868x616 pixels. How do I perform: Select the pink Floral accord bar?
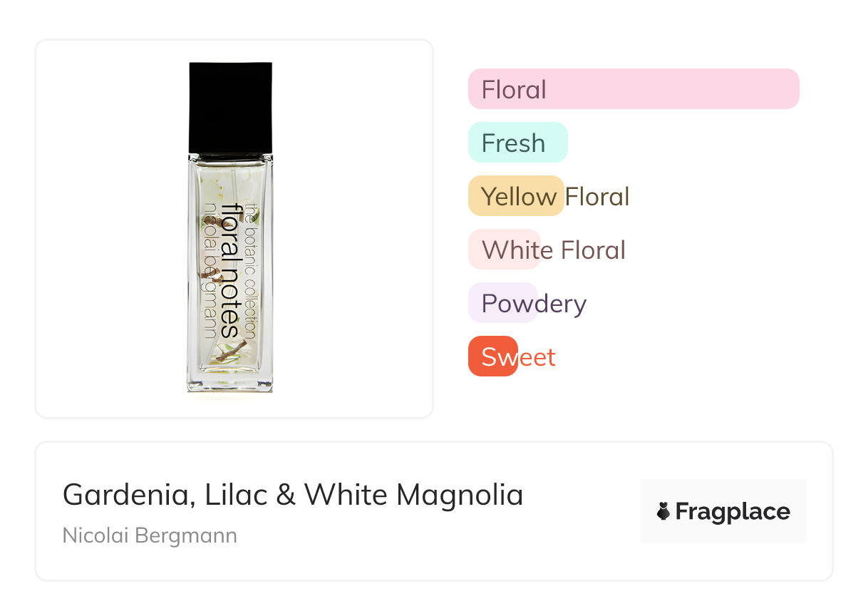pos(633,89)
